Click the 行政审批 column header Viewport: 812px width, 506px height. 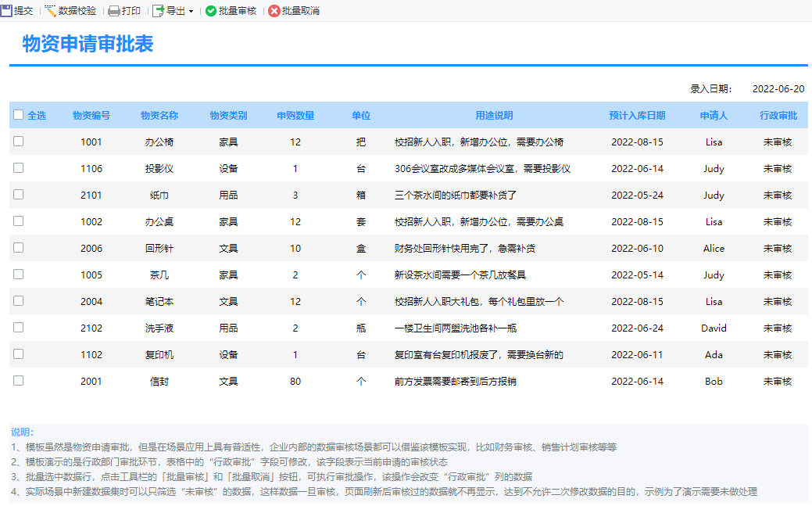point(778,116)
